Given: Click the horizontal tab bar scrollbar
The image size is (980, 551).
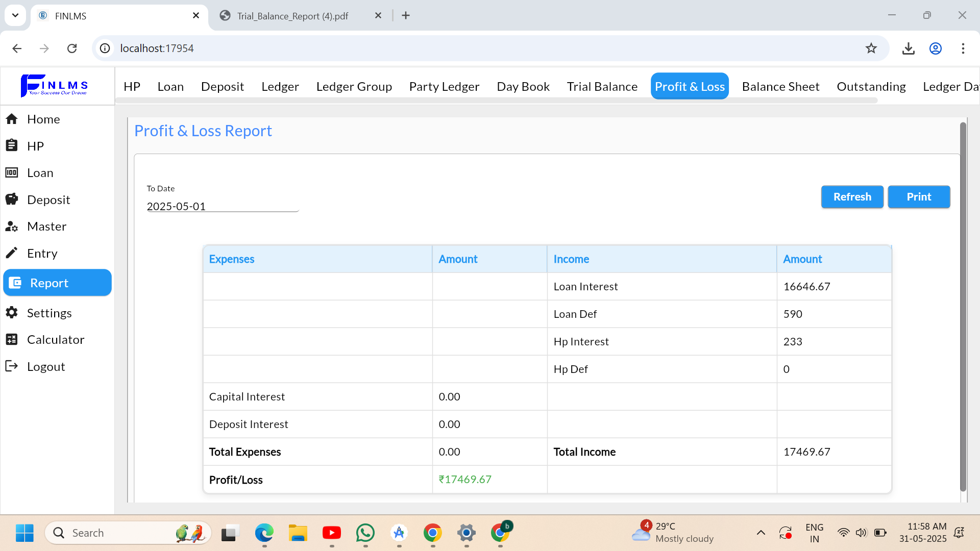Looking at the screenshot, I should [x=496, y=101].
